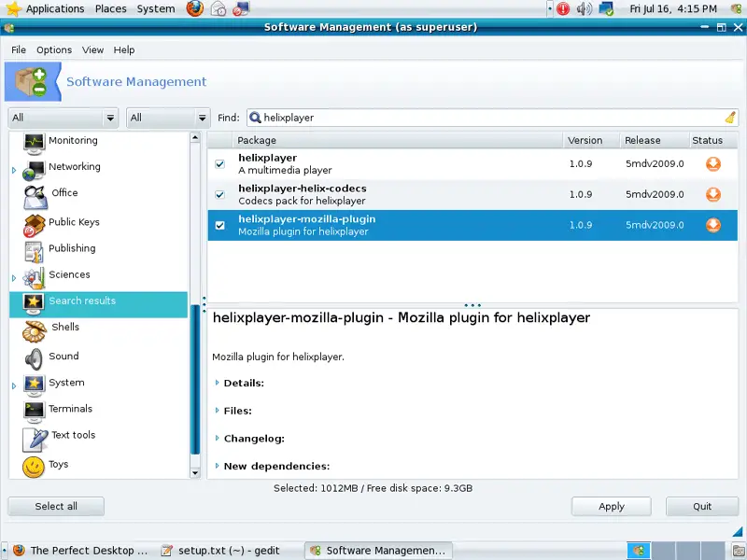The width and height of the screenshot is (747, 560).
Task: Click the Office category icon
Action: tap(35, 197)
